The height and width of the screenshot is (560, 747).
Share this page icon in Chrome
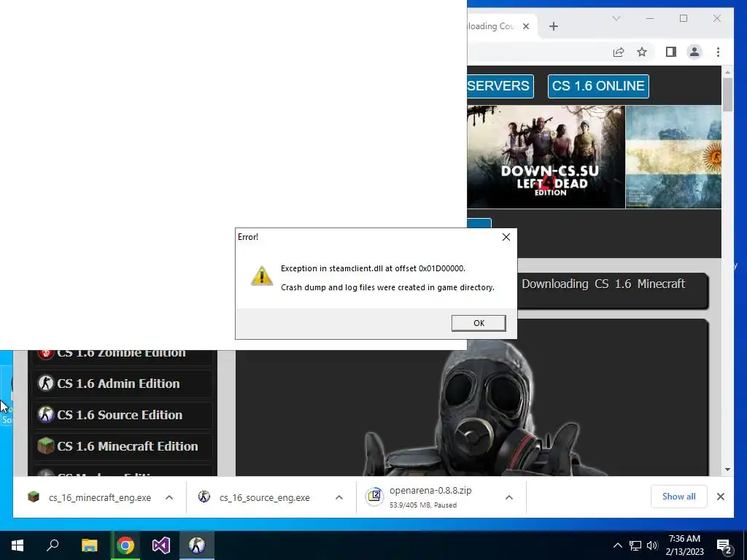619,52
